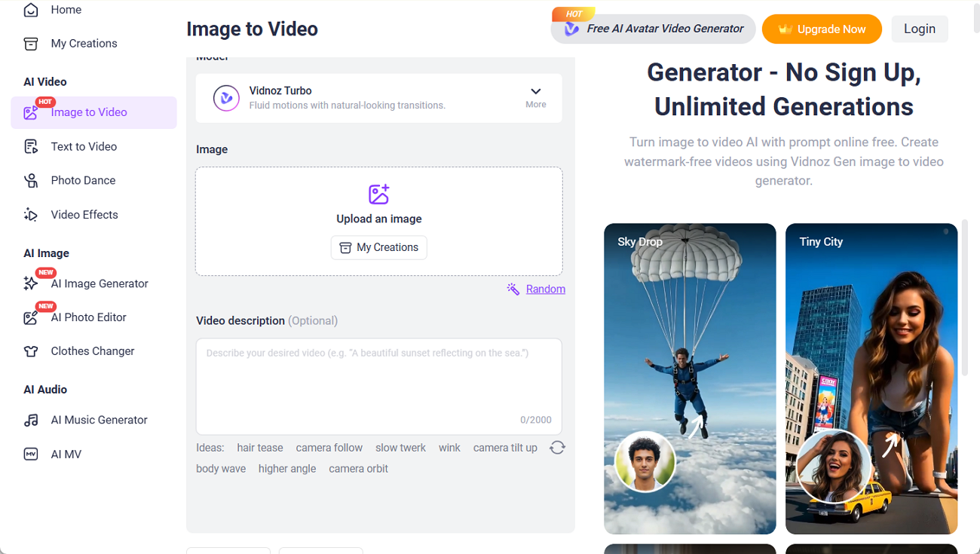Click Upload an image text
The width and height of the screenshot is (980, 554).
[379, 219]
